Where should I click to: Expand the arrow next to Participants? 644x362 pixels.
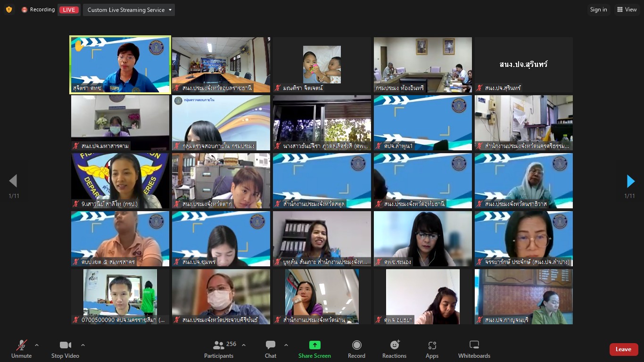(x=244, y=345)
